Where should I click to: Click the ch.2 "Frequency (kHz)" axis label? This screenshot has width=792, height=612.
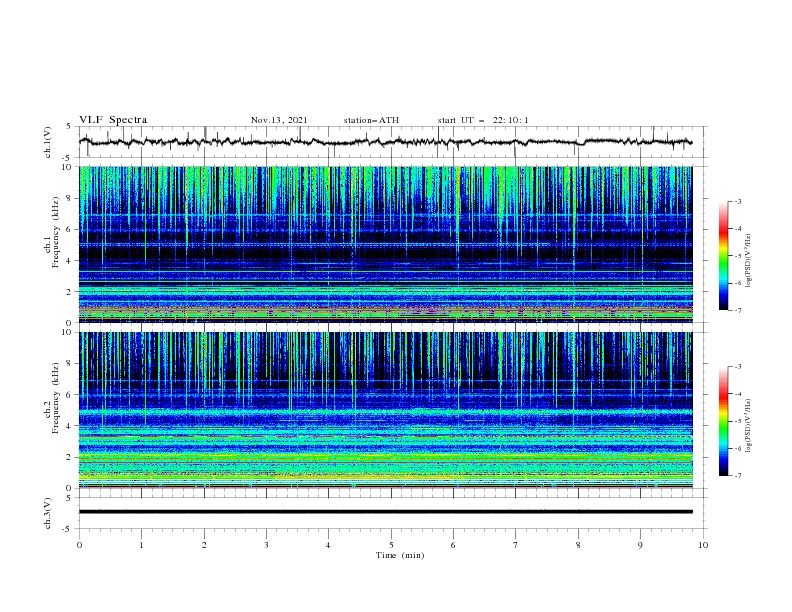point(56,397)
